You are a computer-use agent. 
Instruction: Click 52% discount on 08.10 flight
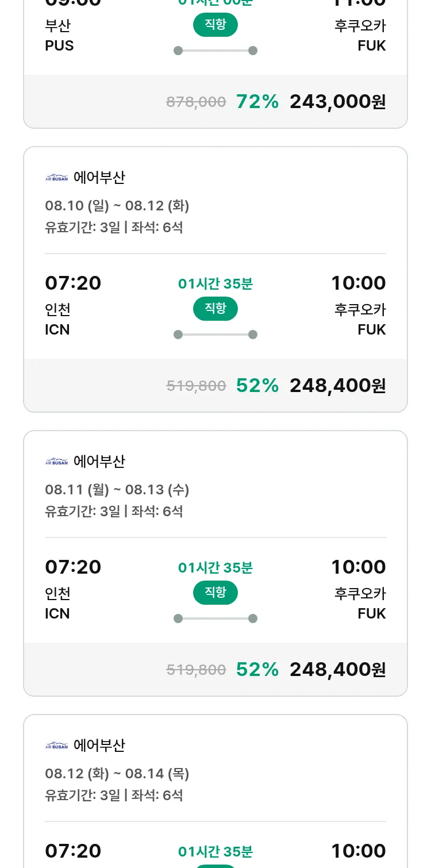(x=257, y=386)
